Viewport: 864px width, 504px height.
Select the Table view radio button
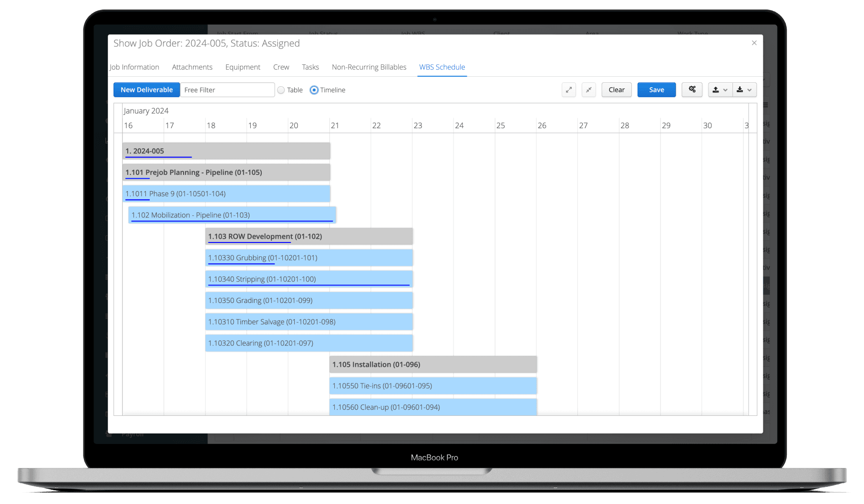tap(281, 90)
